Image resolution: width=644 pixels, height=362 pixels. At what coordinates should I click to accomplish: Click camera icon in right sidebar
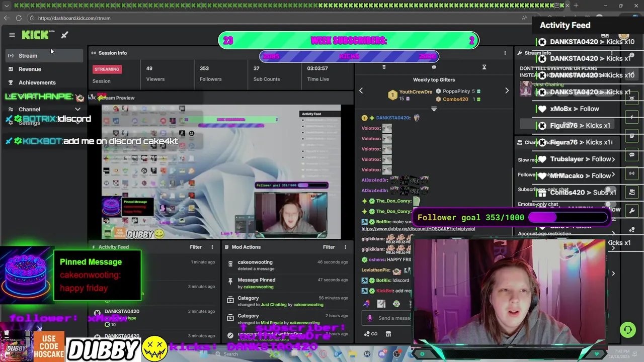pyautogui.click(x=632, y=99)
